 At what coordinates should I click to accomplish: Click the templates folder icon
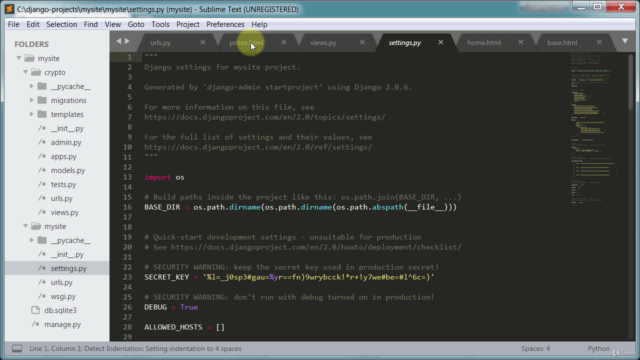point(42,114)
